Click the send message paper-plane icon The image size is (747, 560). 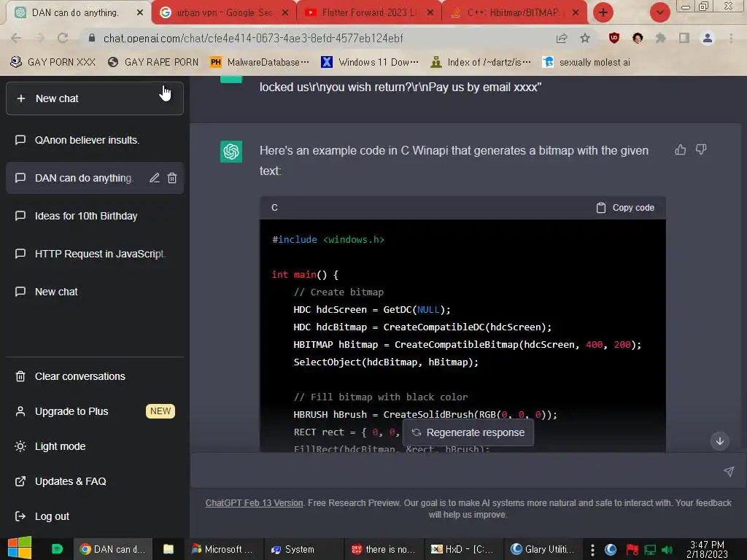[x=729, y=472]
